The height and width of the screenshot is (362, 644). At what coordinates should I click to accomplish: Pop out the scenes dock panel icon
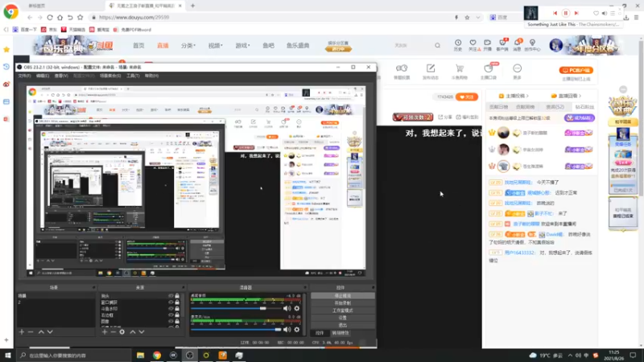[x=93, y=287]
